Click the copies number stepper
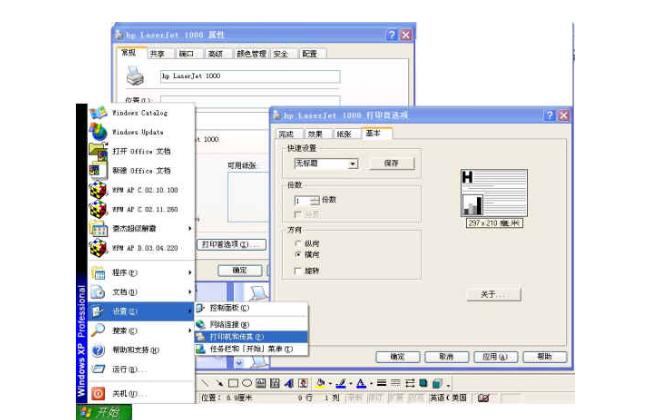Image resolution: width=652 pixels, height=420 pixels. [x=315, y=201]
